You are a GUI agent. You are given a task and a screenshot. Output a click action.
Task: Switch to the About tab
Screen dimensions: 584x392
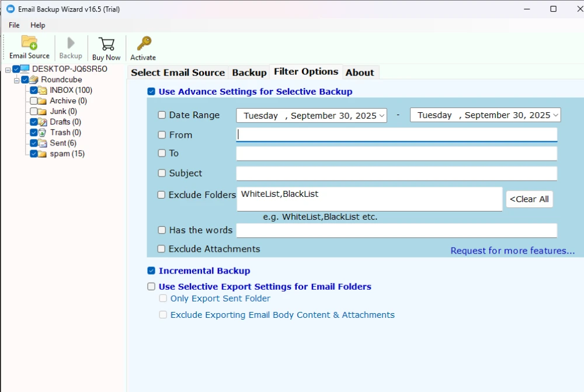coord(360,72)
